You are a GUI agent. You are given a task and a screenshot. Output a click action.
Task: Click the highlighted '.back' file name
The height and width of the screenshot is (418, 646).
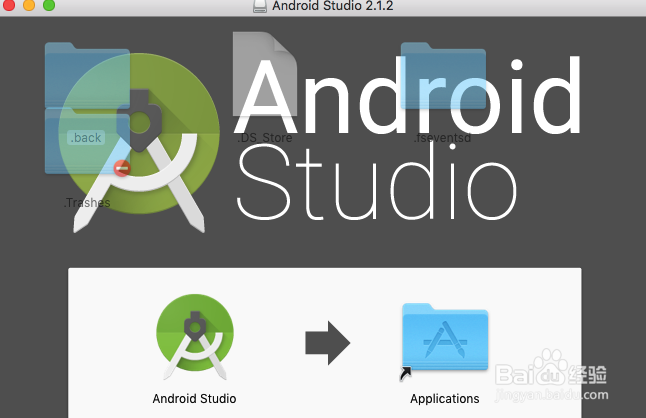[x=86, y=138]
